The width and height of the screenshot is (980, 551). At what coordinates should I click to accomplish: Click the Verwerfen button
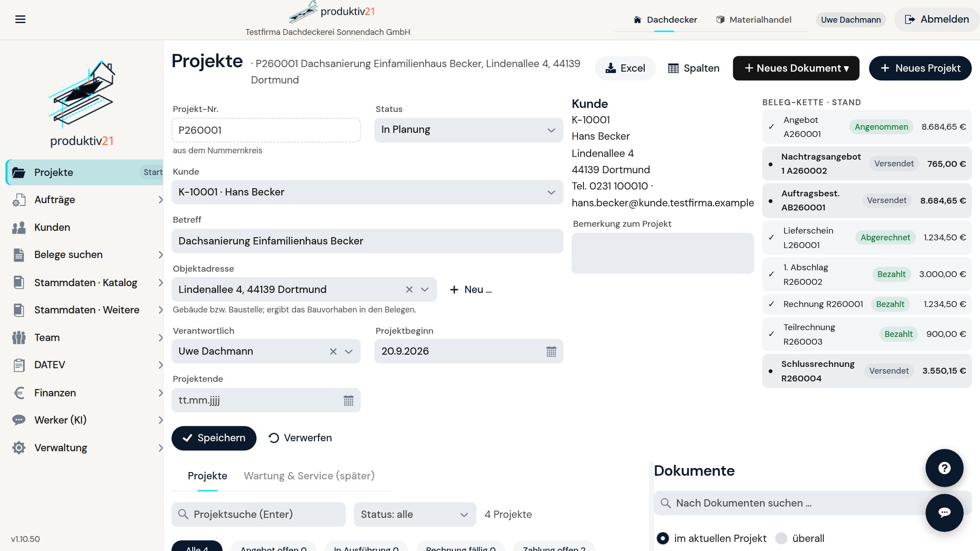tap(300, 438)
